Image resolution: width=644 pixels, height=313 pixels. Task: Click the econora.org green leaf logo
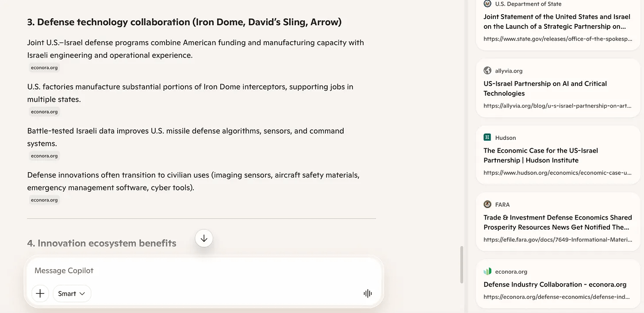coord(487,271)
